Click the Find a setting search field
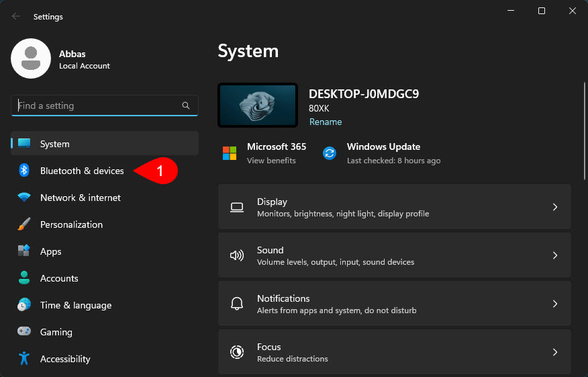Screen dimensions: 588x377 tap(97, 106)
